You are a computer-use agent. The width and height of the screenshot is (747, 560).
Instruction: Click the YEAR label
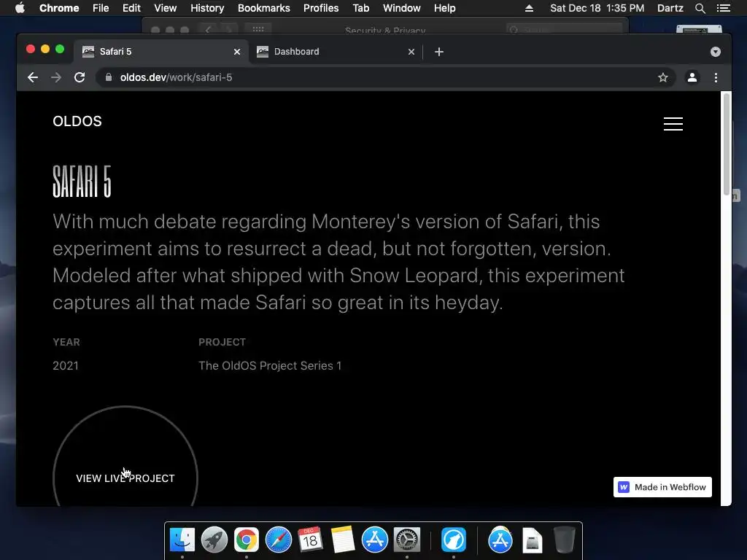click(x=66, y=342)
